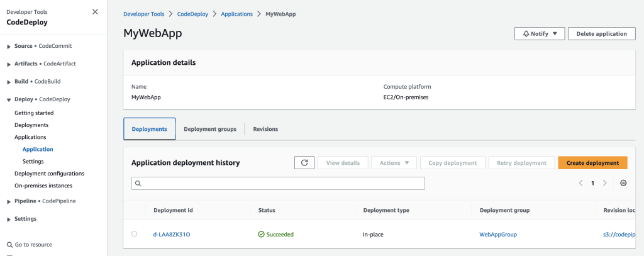Image resolution: width=644 pixels, height=256 pixels.
Task: Click the refresh deployment history icon button
Action: pos(304,163)
